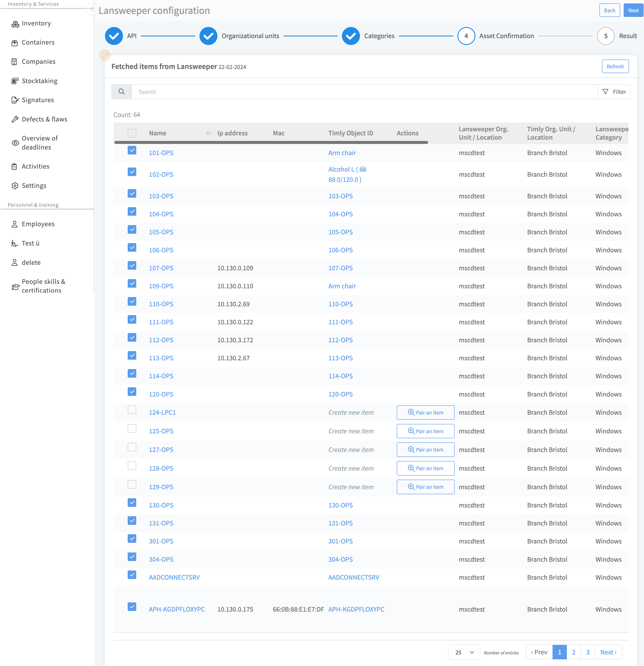Click Pair an item for 129-OPS

(425, 487)
